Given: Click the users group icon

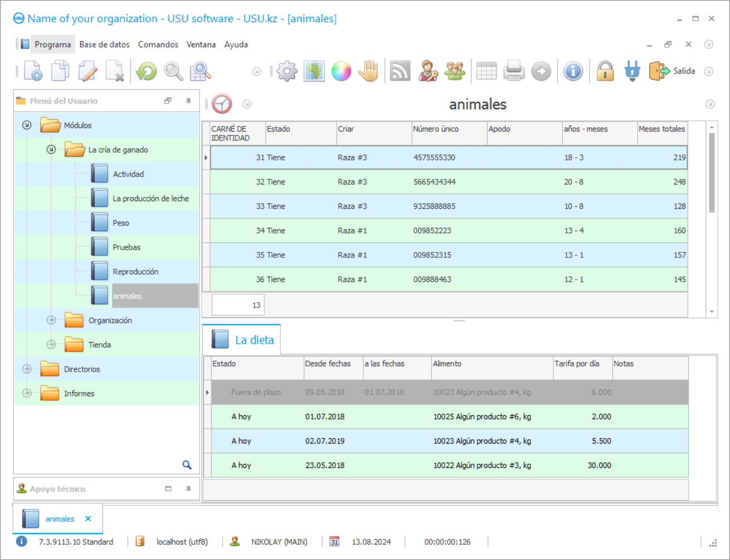Looking at the screenshot, I should [455, 71].
